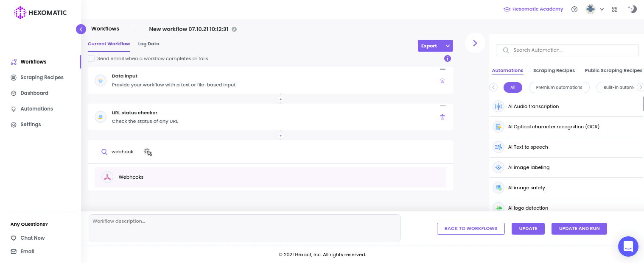Switch to the Log Data tab
Screen dimensions: 644x263
(148, 44)
